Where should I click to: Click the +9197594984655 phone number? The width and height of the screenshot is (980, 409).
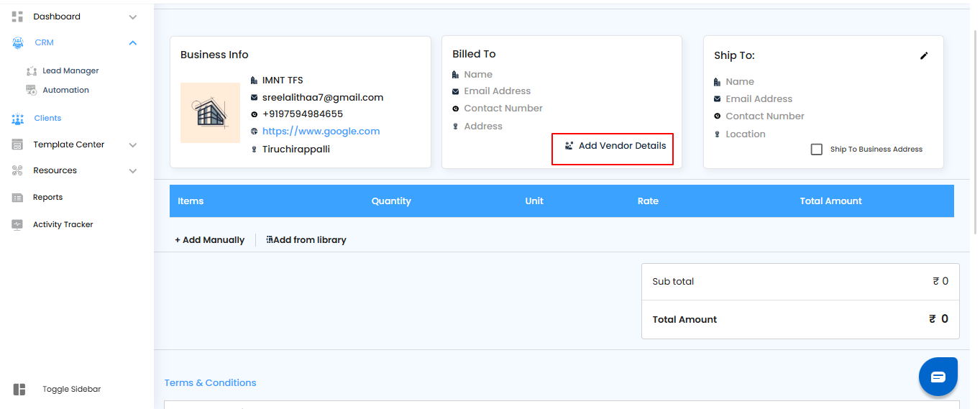[x=303, y=114]
